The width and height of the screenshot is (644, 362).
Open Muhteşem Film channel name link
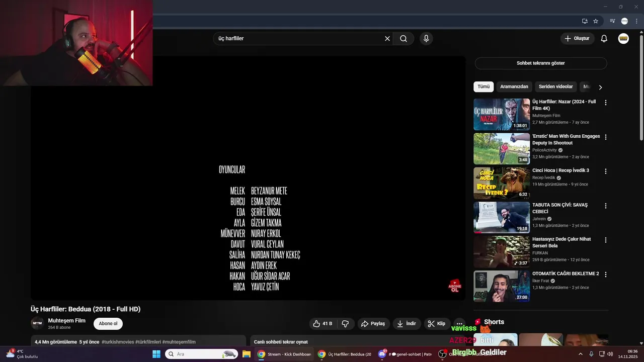(x=66, y=321)
